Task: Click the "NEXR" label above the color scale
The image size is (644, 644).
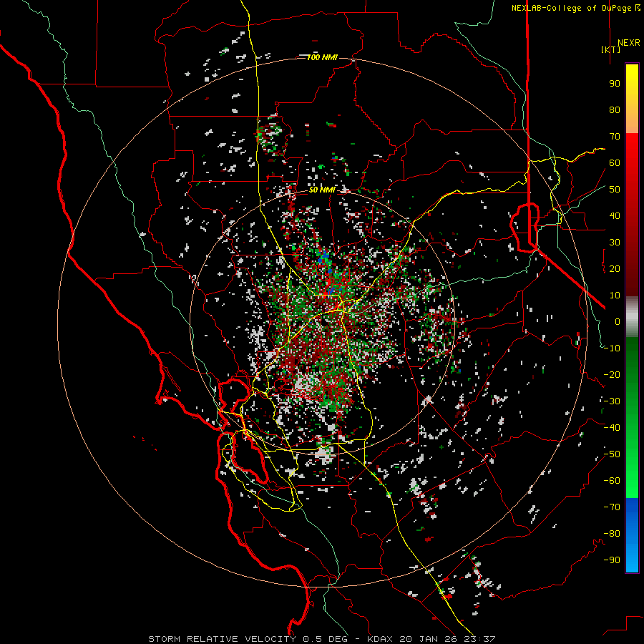Action: tap(628, 43)
